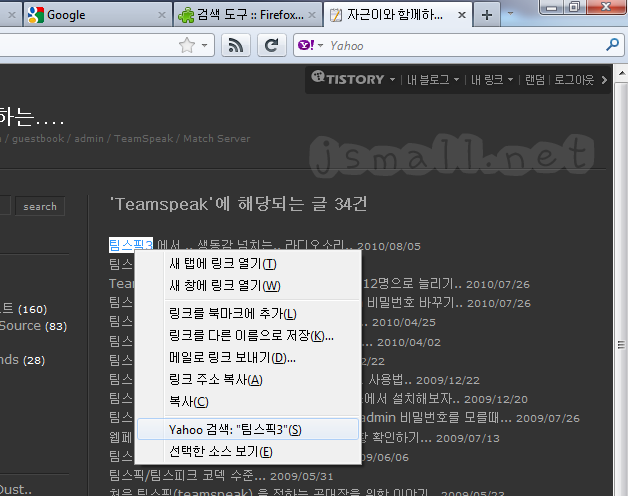The image size is (628, 496).
Task: Close the 자근이와 함께하 tab
Action: tap(462, 15)
